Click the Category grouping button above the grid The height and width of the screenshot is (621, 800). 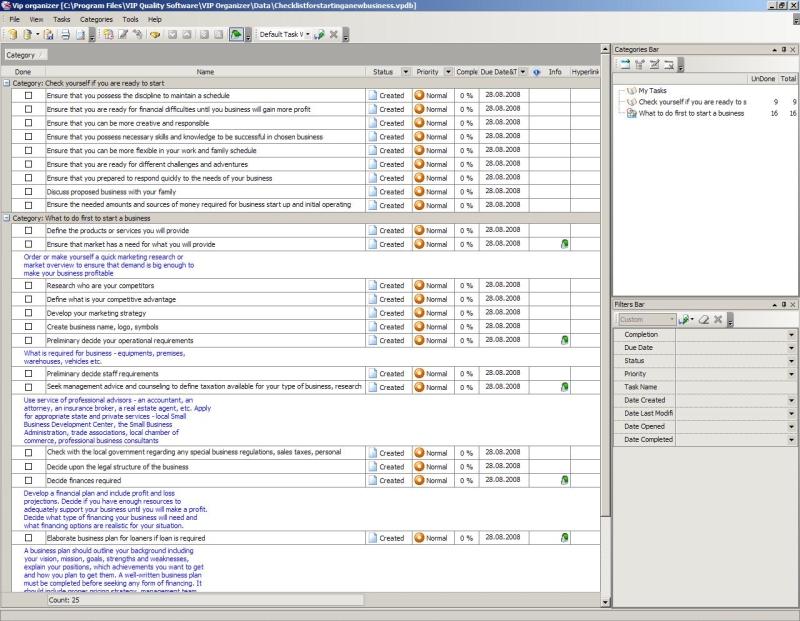[x=23, y=55]
